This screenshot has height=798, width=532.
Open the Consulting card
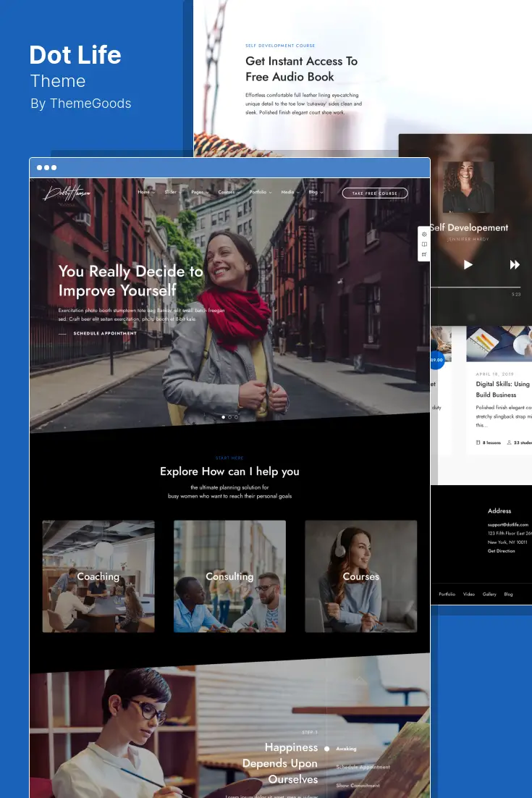[x=229, y=576]
